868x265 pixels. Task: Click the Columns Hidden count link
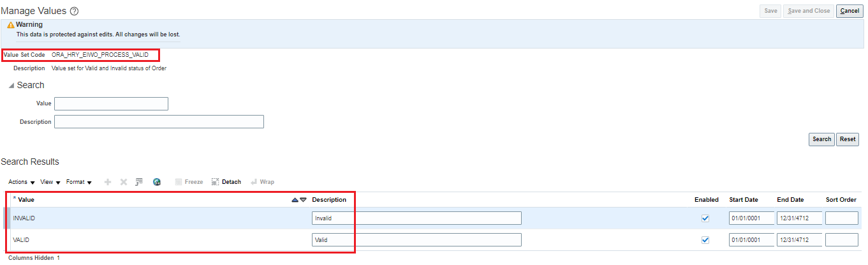click(59, 258)
